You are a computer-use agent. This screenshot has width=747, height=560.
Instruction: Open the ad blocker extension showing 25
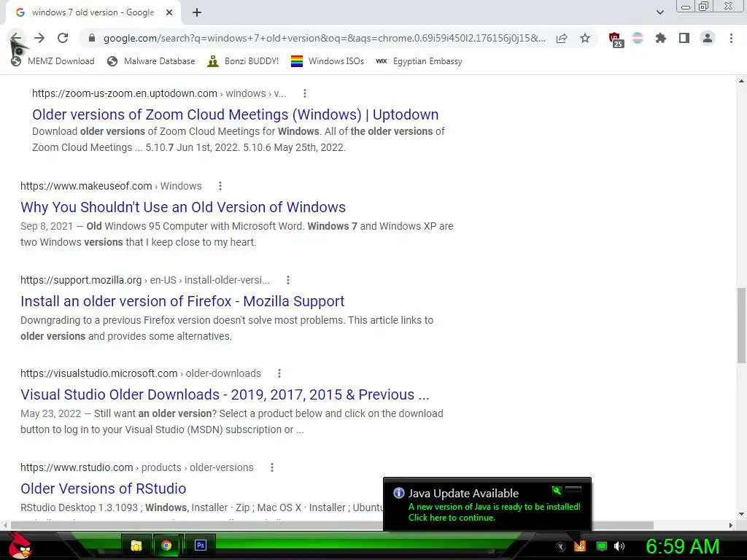point(616,39)
